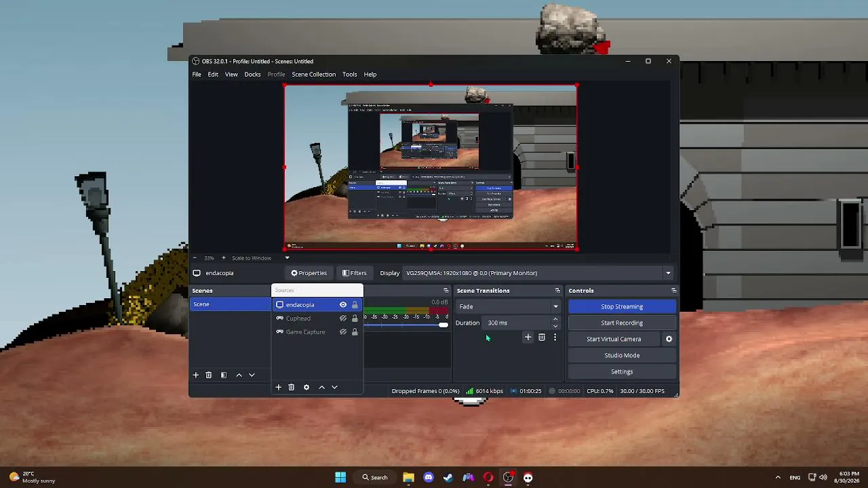Open the preview scale dropdown arrow
The width and height of the screenshot is (868, 488).
(287, 258)
